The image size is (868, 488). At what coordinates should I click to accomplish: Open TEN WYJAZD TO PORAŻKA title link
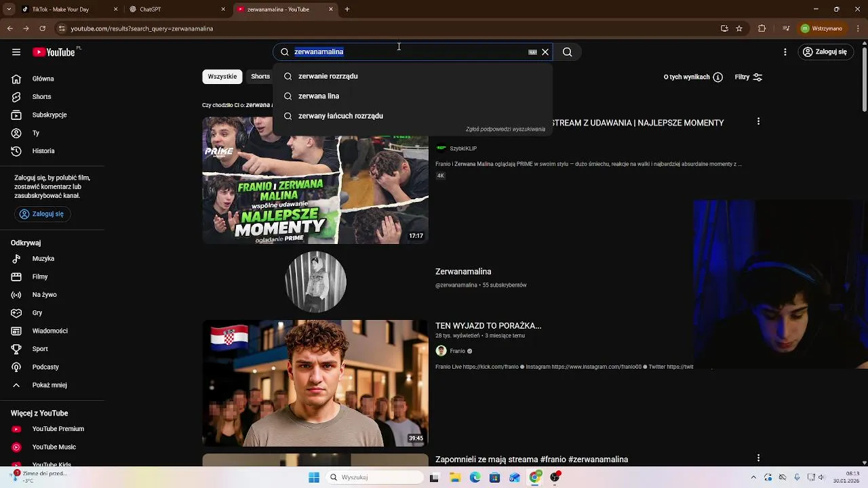pos(488,326)
